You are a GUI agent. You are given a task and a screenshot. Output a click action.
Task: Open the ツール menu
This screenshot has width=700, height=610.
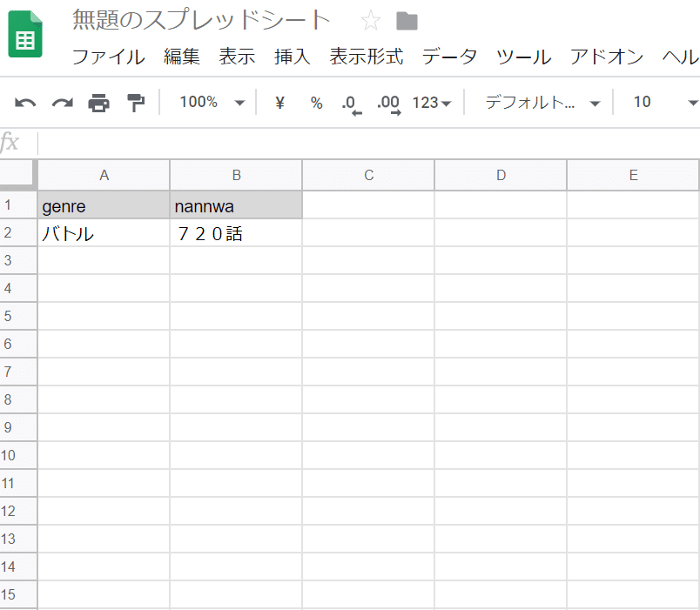523,57
